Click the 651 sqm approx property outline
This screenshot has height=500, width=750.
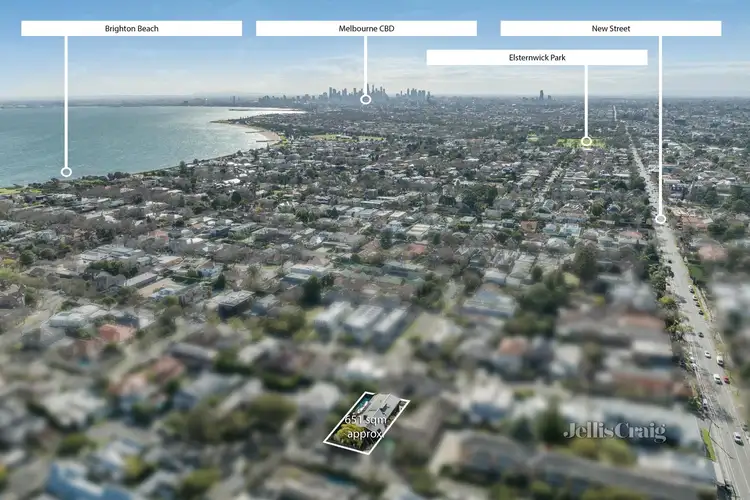[x=367, y=424]
